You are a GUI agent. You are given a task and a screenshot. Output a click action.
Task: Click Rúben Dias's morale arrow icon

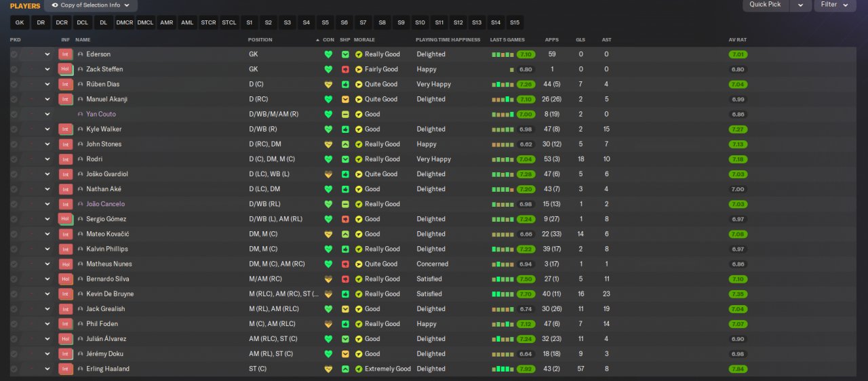point(359,84)
